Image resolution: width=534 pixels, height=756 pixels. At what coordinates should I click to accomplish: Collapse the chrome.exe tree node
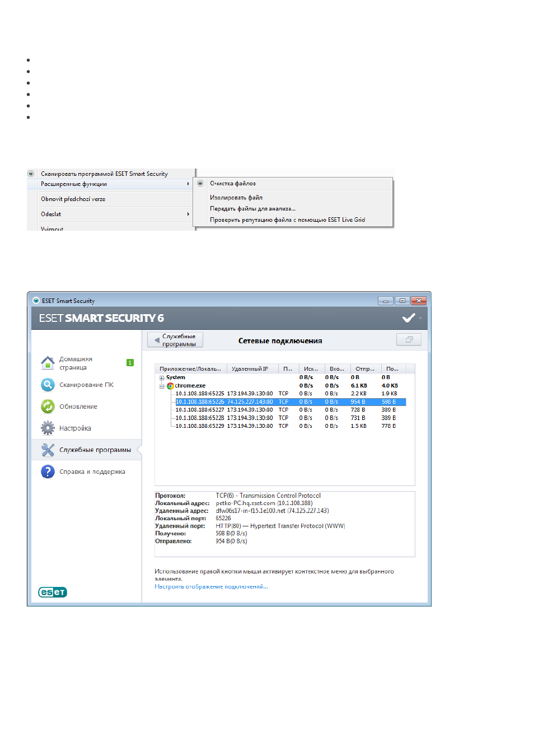pos(162,386)
